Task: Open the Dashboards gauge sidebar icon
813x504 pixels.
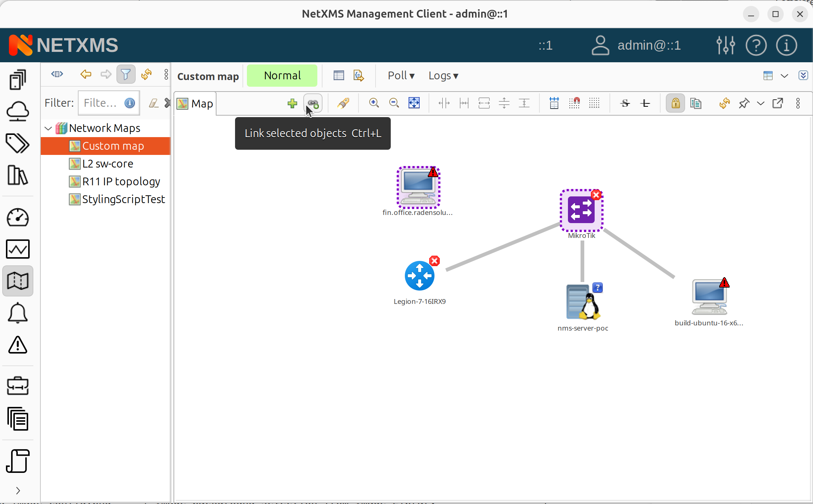Action: coord(17,218)
